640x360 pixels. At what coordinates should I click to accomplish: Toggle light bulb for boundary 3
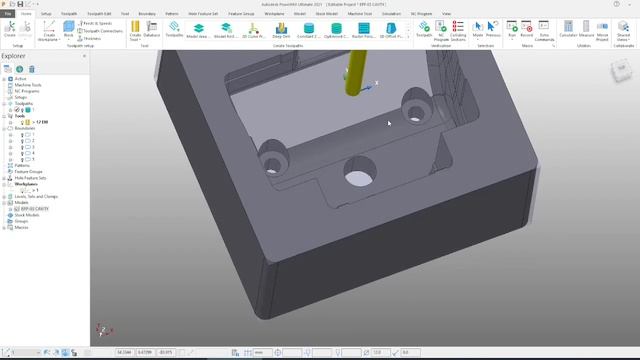point(22,147)
